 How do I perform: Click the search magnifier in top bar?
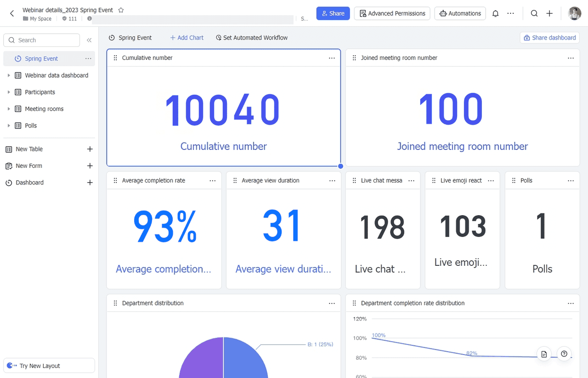[x=534, y=13]
